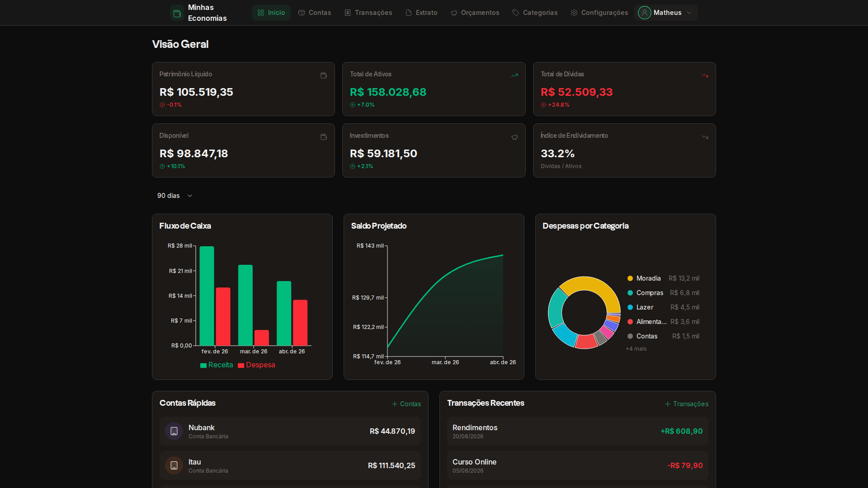
Task: Go to the Transações navigation tab
Action: pos(368,13)
